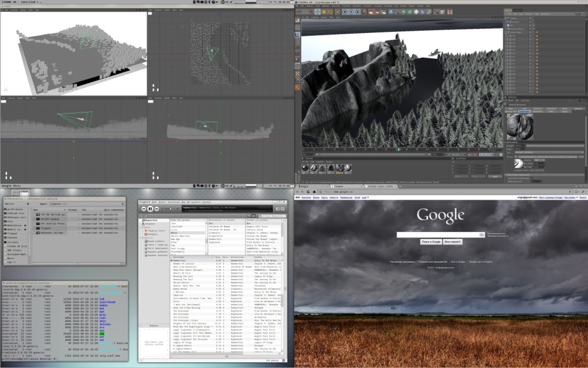Select the Camera object in Object Manager
The width and height of the screenshot is (588, 368).
(x=513, y=18)
